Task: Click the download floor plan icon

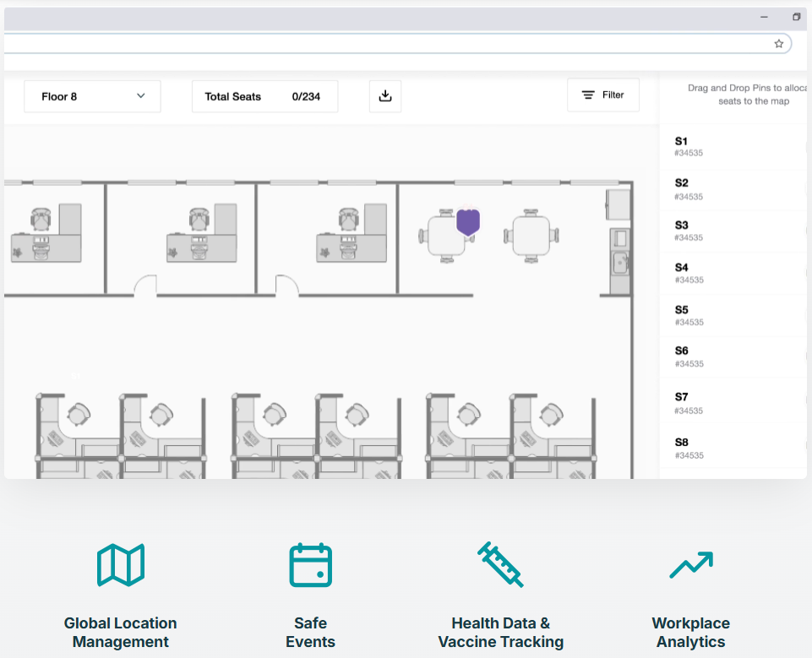Action: 385,96
